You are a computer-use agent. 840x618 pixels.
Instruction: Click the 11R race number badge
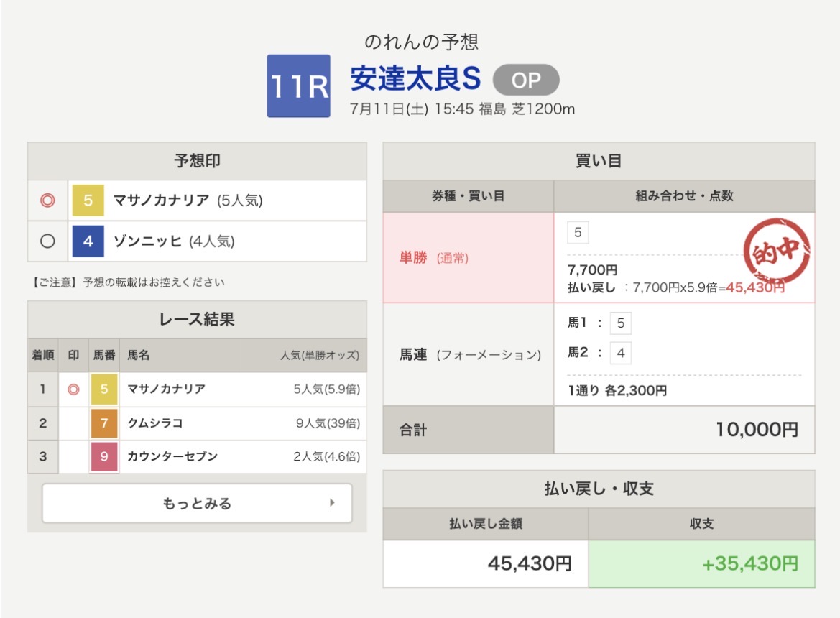299,86
